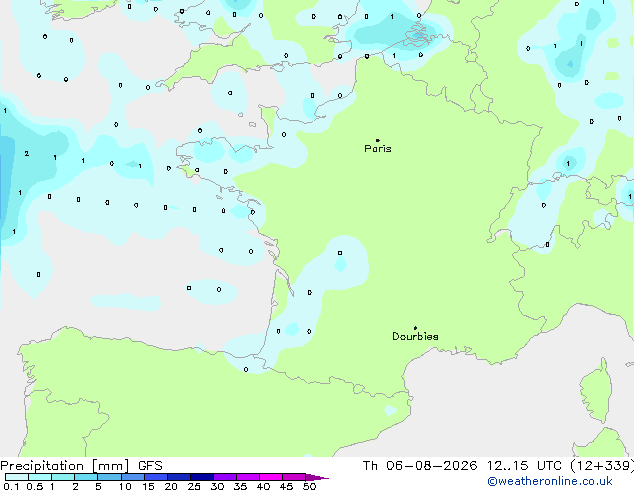Pick the legend swatch between 10 and 15
The height and width of the screenshot is (490, 634).
coord(133,477)
